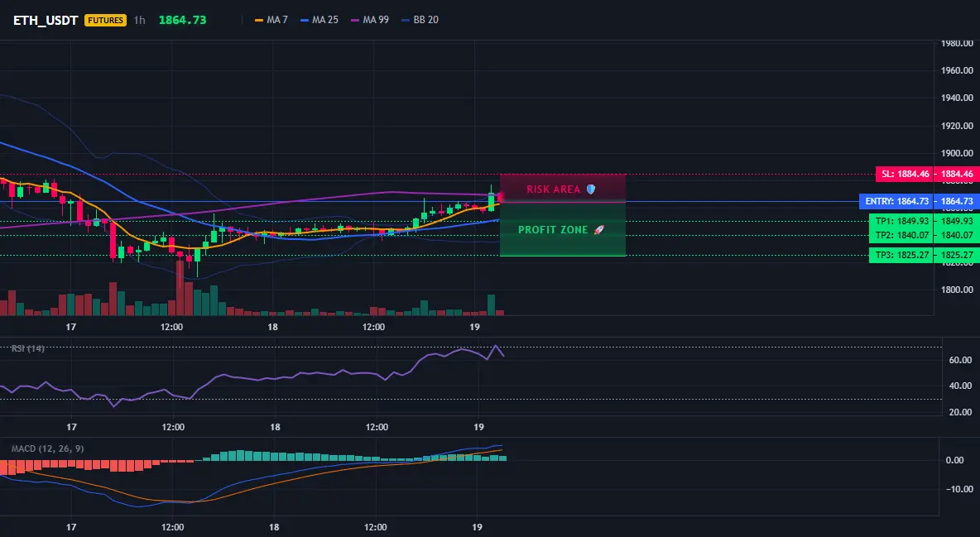This screenshot has height=537, width=980.
Task: Click the rocket icon in PROFIT ZONE
Action: (598, 229)
